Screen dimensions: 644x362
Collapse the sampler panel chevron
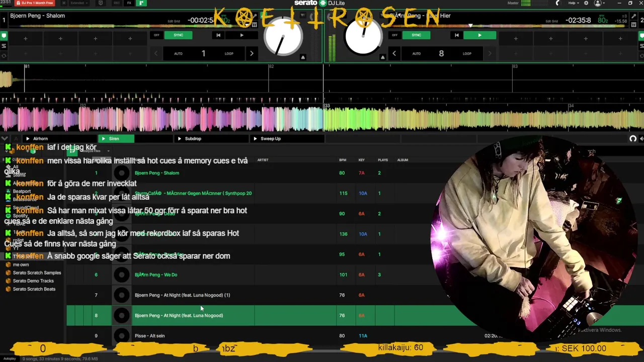tap(5, 139)
